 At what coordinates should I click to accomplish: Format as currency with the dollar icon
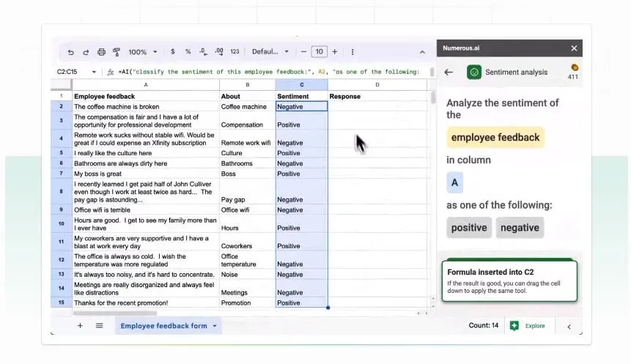[172, 52]
